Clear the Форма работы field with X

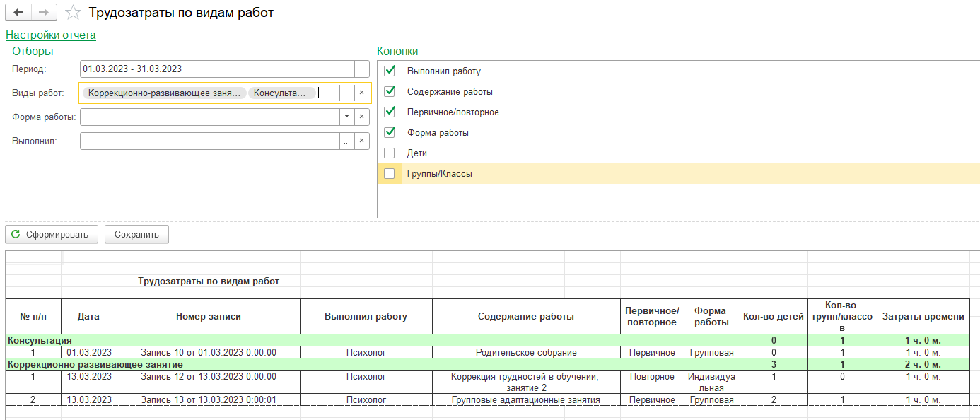pyautogui.click(x=362, y=117)
